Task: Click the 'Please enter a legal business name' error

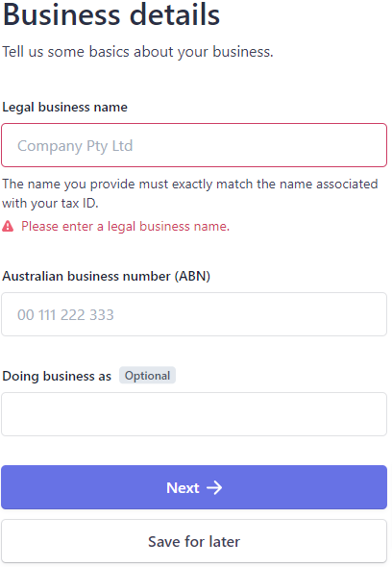Action: tap(125, 227)
